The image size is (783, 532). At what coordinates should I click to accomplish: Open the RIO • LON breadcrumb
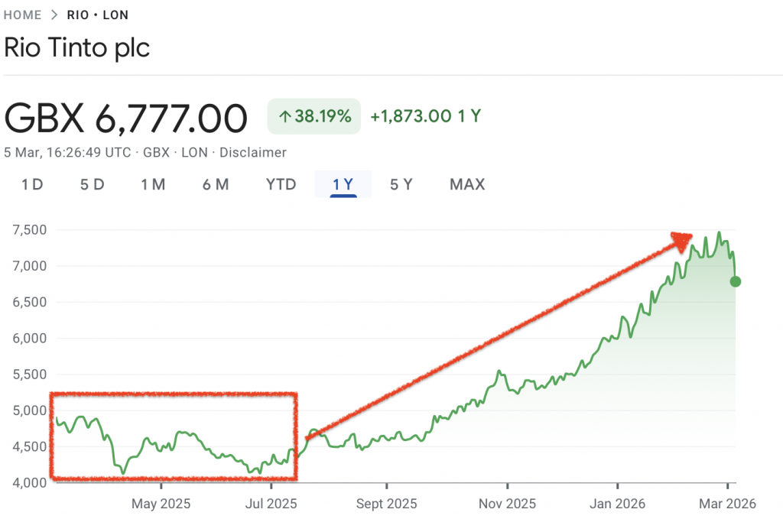98,15
